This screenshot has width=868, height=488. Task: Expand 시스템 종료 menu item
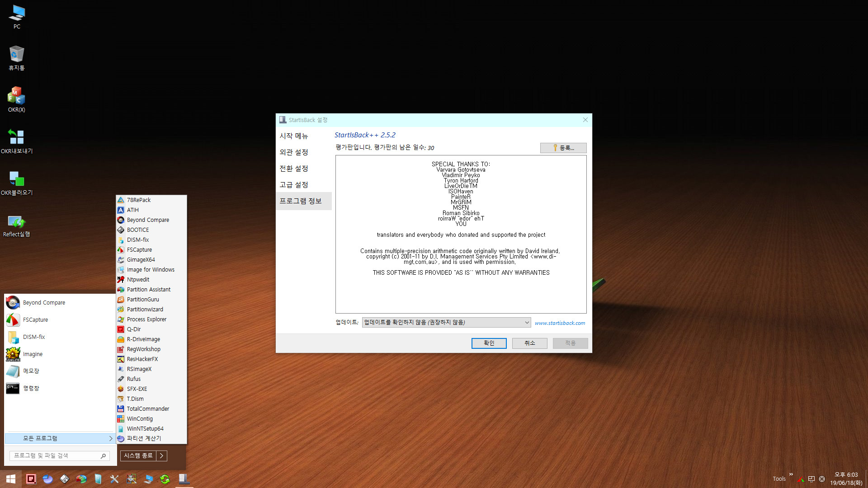[161, 455]
